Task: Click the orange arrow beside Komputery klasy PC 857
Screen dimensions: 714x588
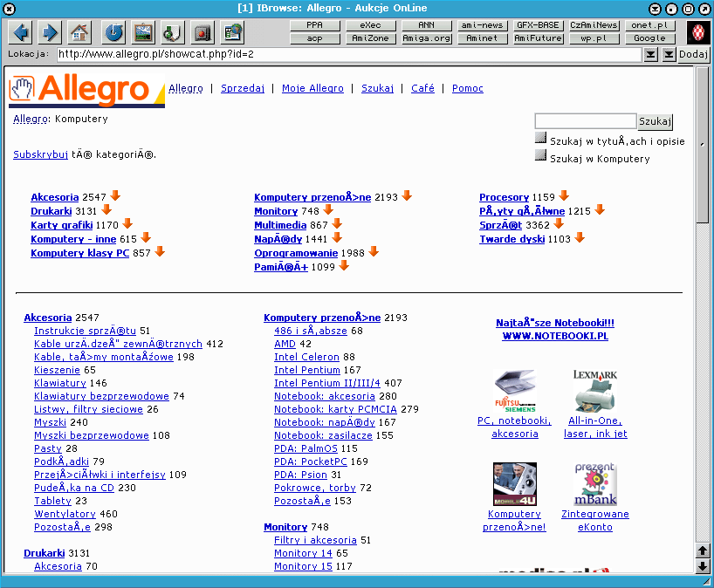Action: coord(160,251)
